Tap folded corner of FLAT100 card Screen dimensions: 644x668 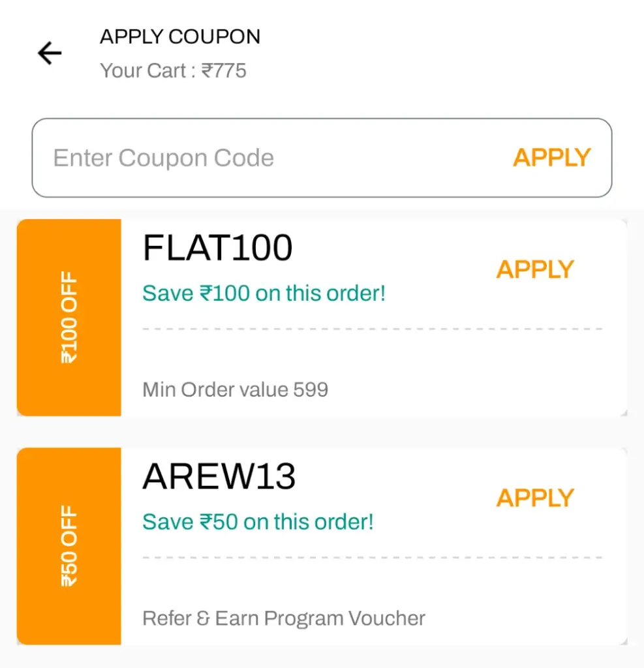tap(624, 413)
